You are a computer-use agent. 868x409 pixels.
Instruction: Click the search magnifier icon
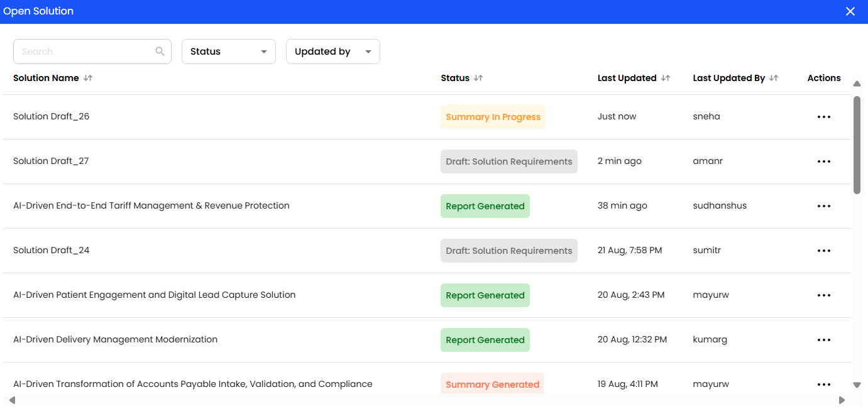pos(160,52)
